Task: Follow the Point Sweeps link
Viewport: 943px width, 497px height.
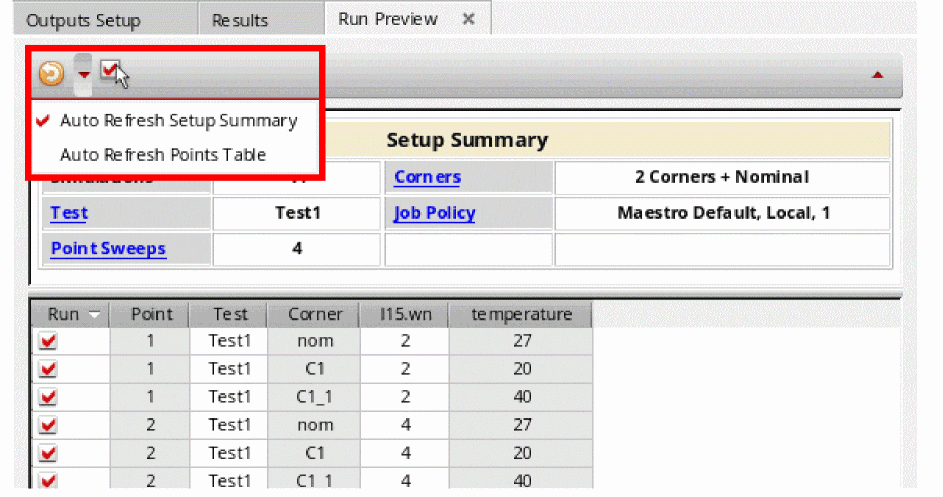Action: pos(108,248)
